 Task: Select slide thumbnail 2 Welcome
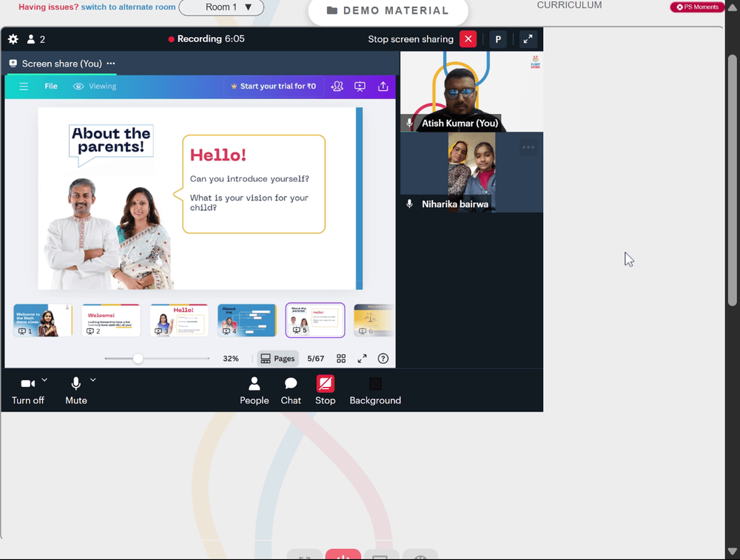[x=111, y=320]
